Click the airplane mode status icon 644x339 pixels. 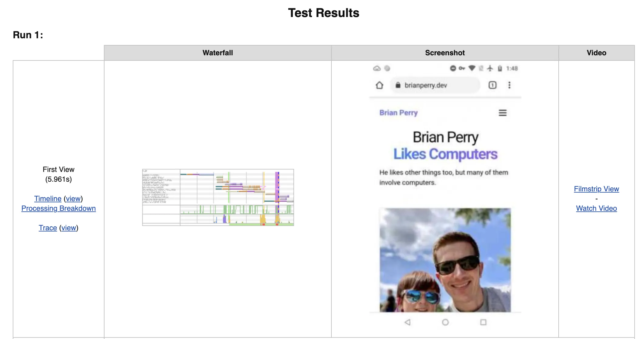[x=490, y=68]
